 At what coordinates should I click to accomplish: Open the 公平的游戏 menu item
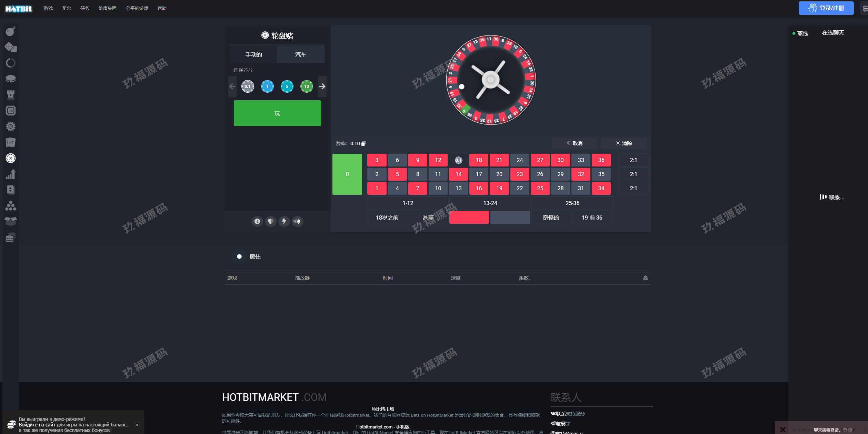pyautogui.click(x=137, y=8)
